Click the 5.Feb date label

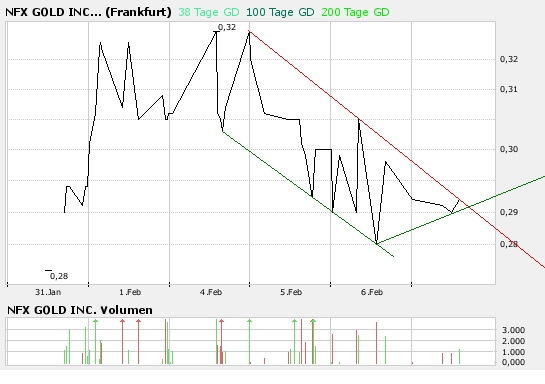pos(291,292)
